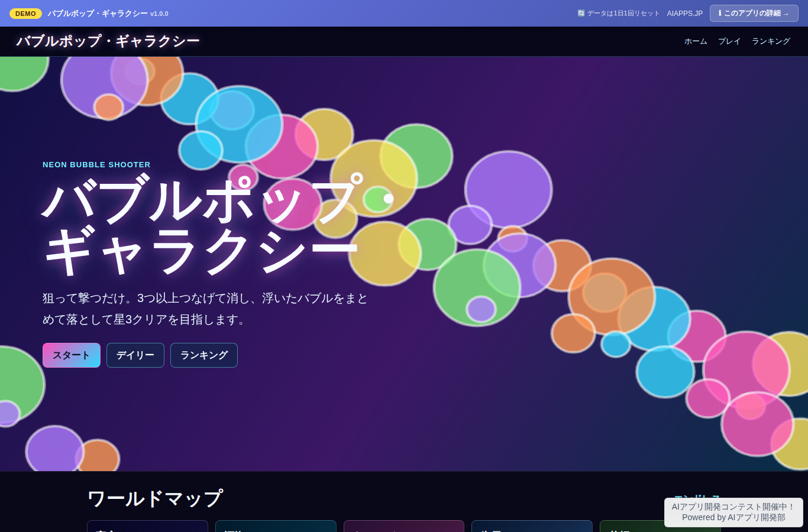Screen dimensions: 808x532
Task: Click the データは1日1回リセット notice
Action: (618, 14)
